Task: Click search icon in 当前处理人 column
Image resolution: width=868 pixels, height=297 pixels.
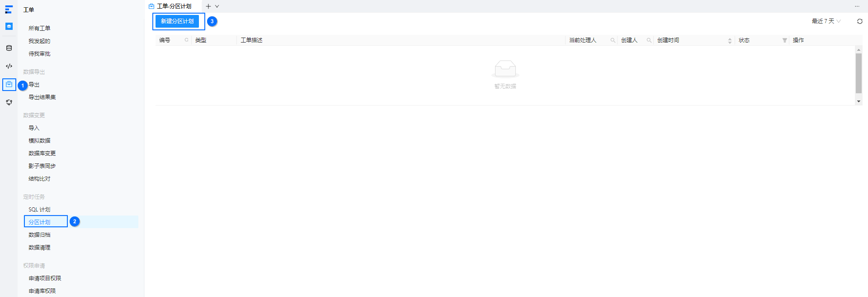Action: 613,40
